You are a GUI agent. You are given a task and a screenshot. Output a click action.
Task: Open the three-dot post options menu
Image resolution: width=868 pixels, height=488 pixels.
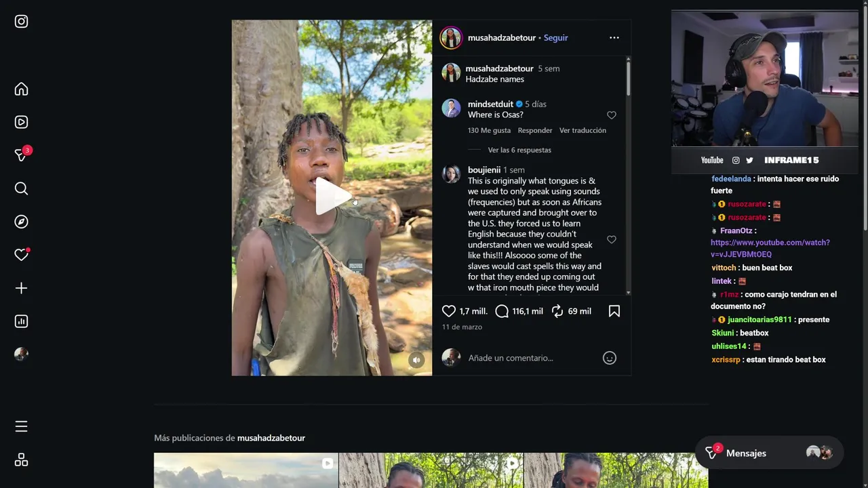614,38
